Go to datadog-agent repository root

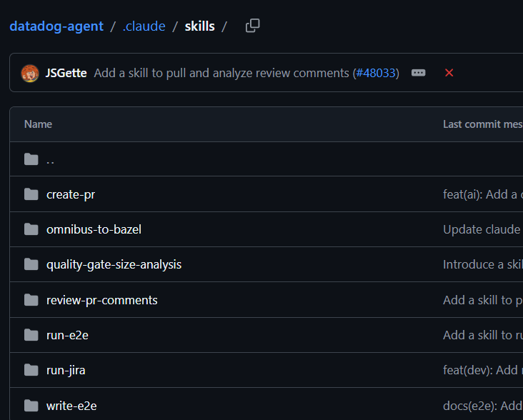coord(56,26)
